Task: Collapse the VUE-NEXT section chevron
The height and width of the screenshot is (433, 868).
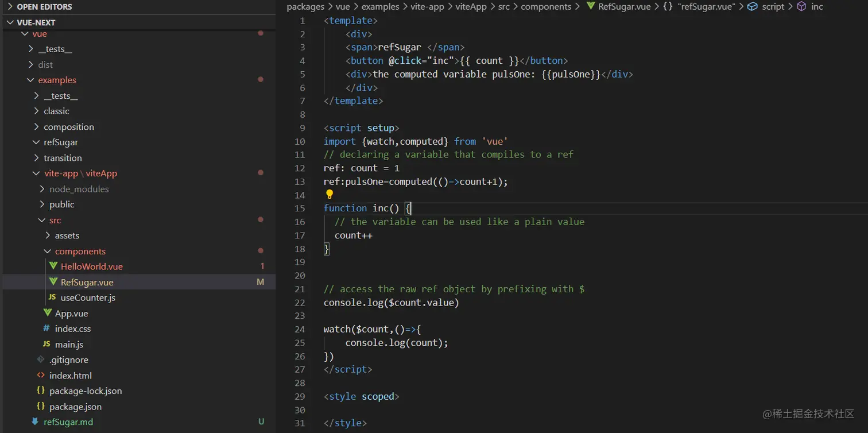Action: [x=10, y=22]
